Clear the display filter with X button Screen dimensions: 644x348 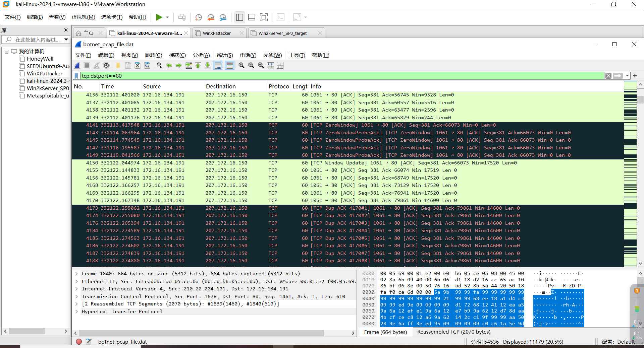click(x=608, y=76)
